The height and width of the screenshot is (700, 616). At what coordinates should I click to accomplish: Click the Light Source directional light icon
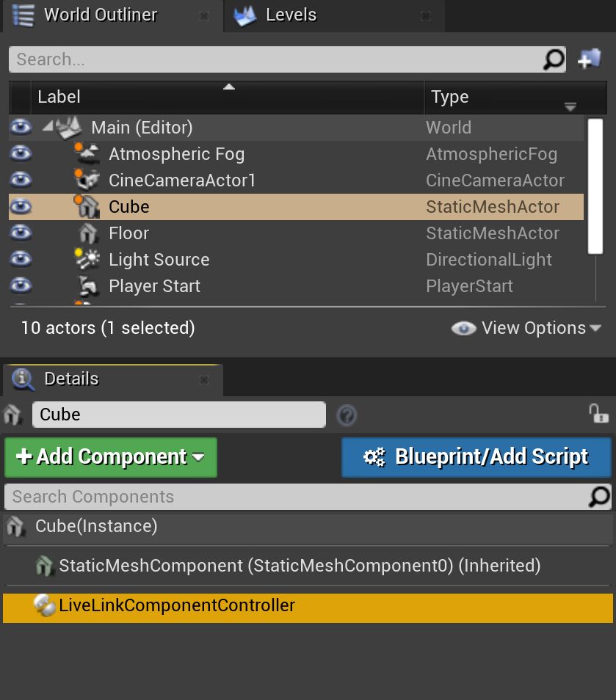tap(87, 259)
